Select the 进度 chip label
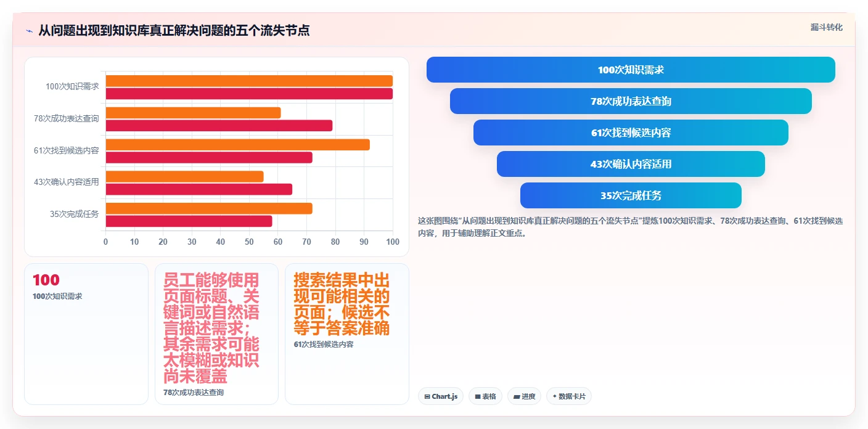The width and height of the screenshot is (868, 429). (x=528, y=397)
